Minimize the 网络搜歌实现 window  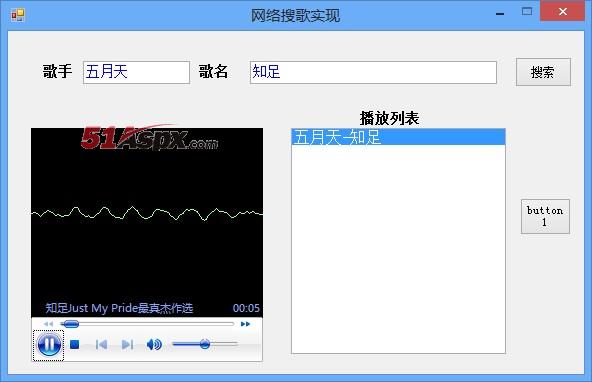(x=500, y=14)
